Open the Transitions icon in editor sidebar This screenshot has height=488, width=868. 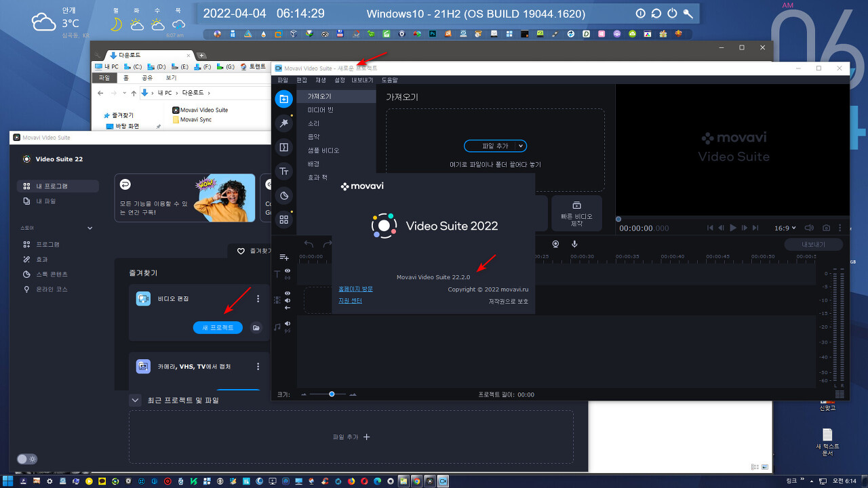pos(284,147)
